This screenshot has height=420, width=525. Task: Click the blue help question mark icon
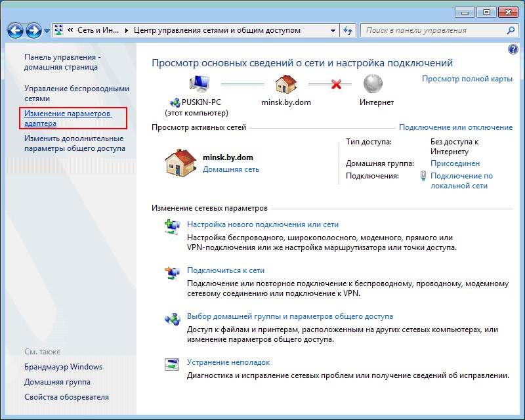tap(513, 50)
